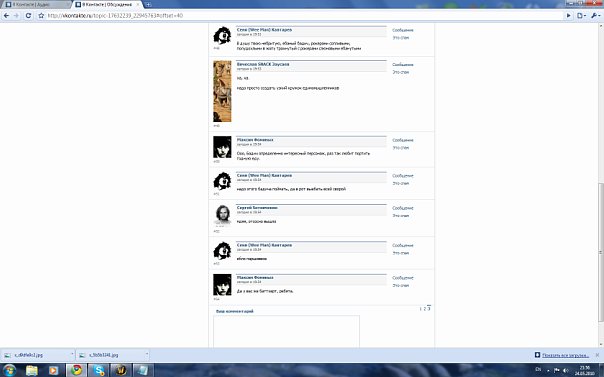Close the downloads bar with the X
The height and width of the screenshot is (377, 604).
coord(597,355)
